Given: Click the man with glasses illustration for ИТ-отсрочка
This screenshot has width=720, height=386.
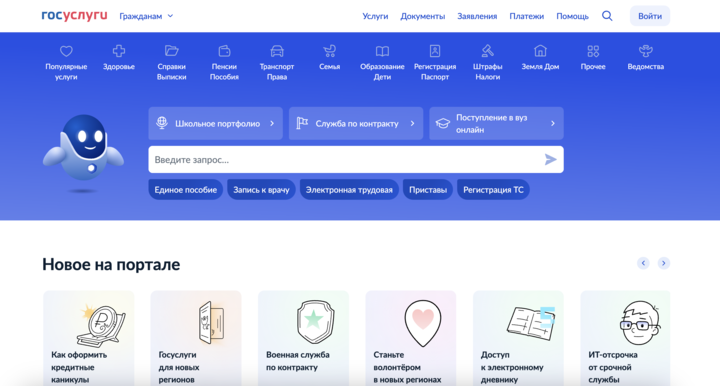Looking at the screenshot, I should pyautogui.click(x=640, y=323).
